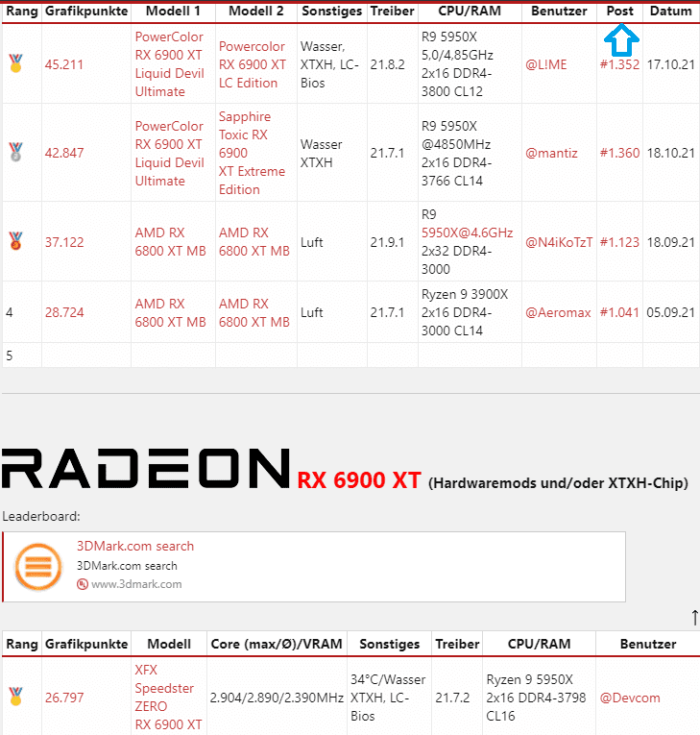Screen dimensions: 700x735
Task: Open the 26.797 score link
Action: [64, 698]
